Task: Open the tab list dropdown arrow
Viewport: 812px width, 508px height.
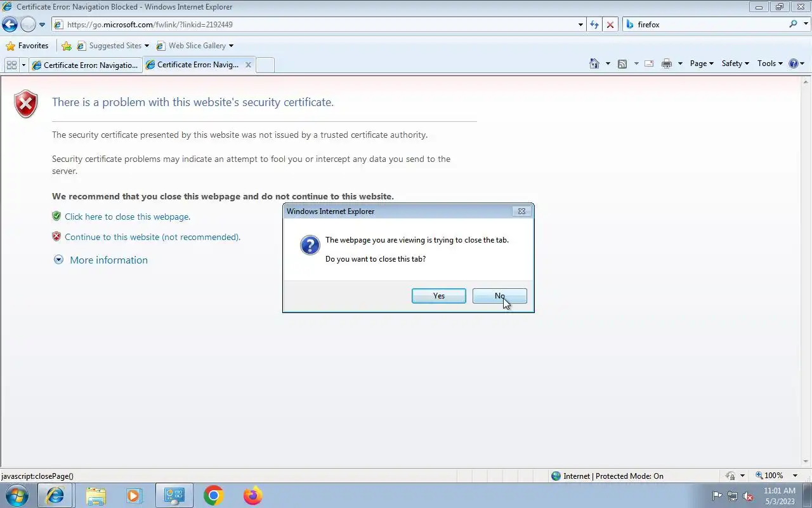Action: tap(23, 65)
